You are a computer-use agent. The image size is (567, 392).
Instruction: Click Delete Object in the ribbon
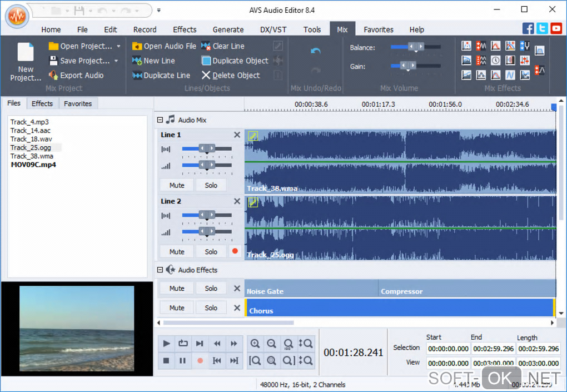point(230,75)
